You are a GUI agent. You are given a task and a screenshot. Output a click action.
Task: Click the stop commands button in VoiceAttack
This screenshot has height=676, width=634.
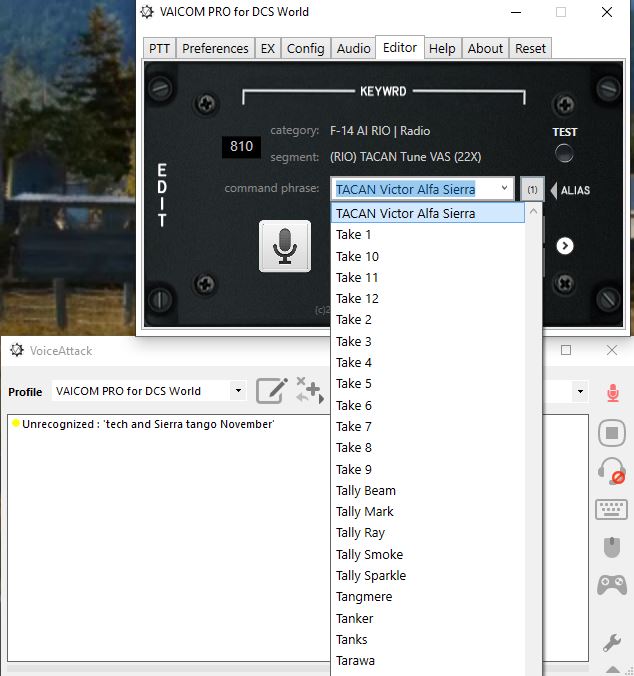[612, 432]
